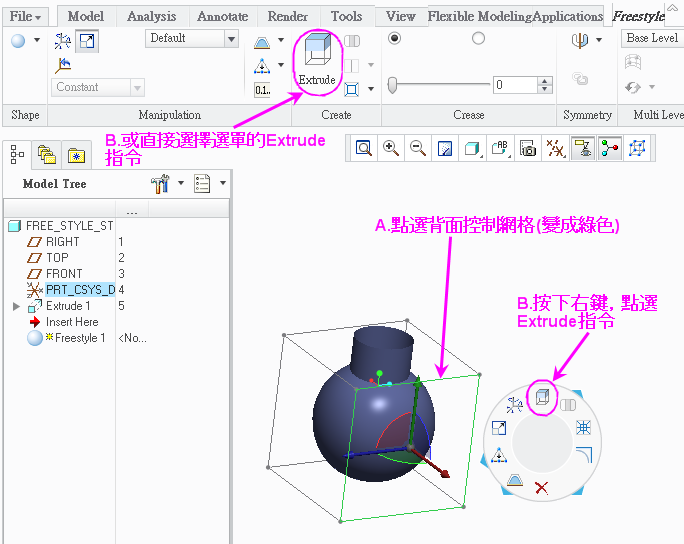Screen dimensions: 684x544
Task: Click the Transform icon in the radial menu
Action: (515, 405)
